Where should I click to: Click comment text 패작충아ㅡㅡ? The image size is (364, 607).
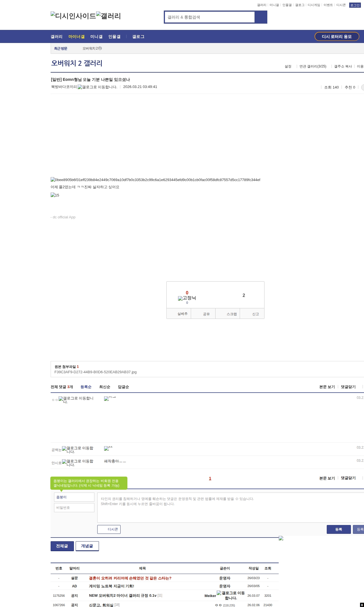(x=115, y=461)
